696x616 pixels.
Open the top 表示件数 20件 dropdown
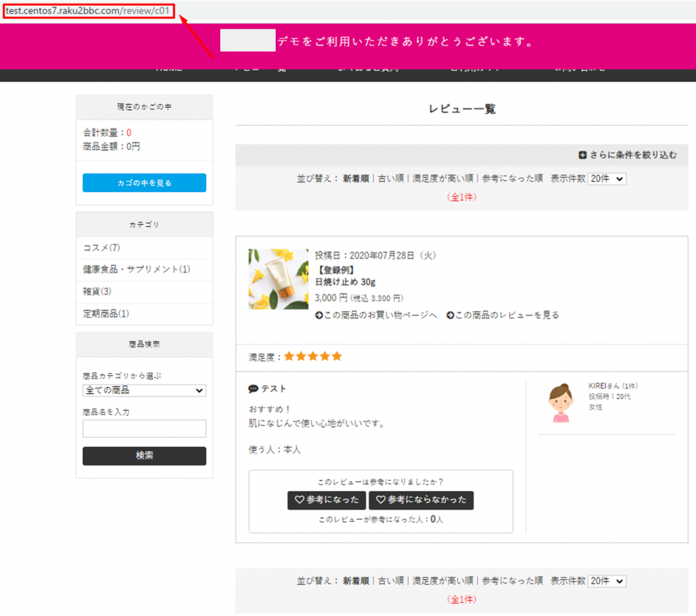(x=606, y=179)
